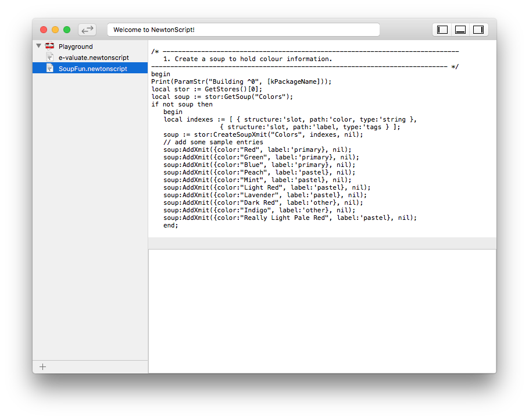Click the AddXmit line for "Green"
This screenshot has width=529, height=420.
[x=261, y=157]
